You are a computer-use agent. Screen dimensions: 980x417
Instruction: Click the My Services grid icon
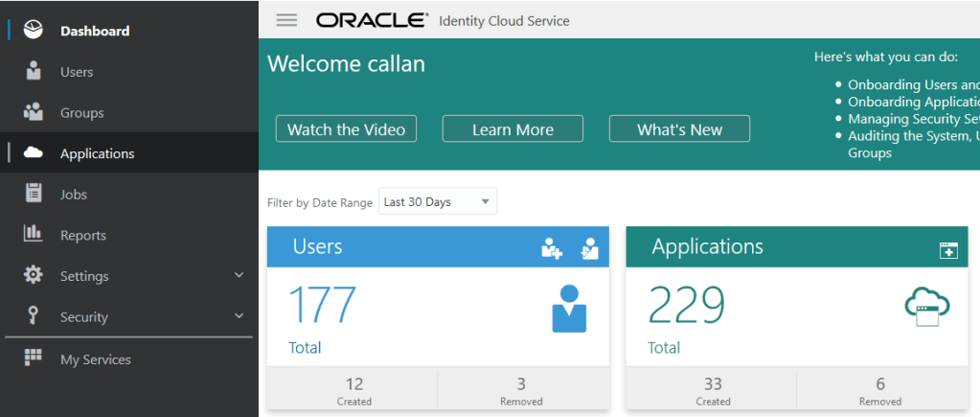pyautogui.click(x=34, y=359)
